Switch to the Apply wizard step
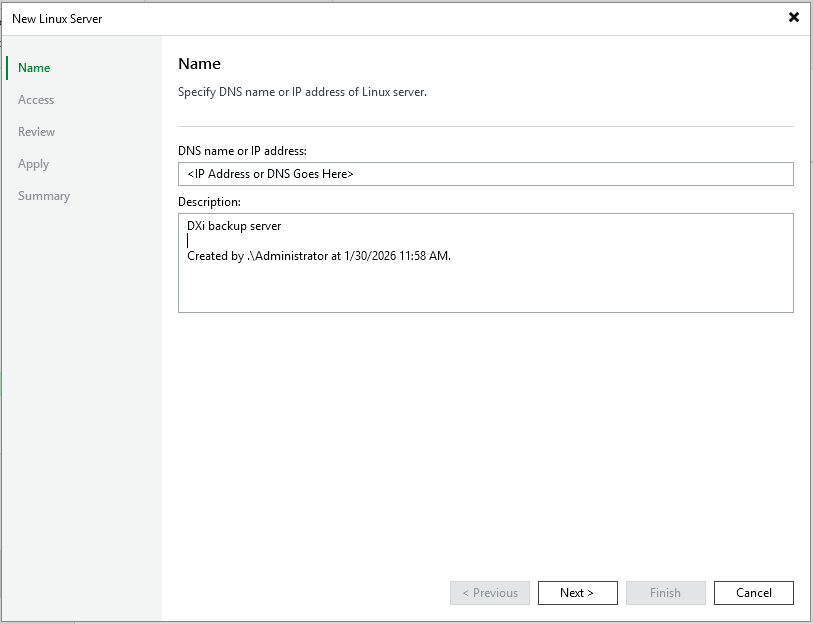 tap(34, 164)
